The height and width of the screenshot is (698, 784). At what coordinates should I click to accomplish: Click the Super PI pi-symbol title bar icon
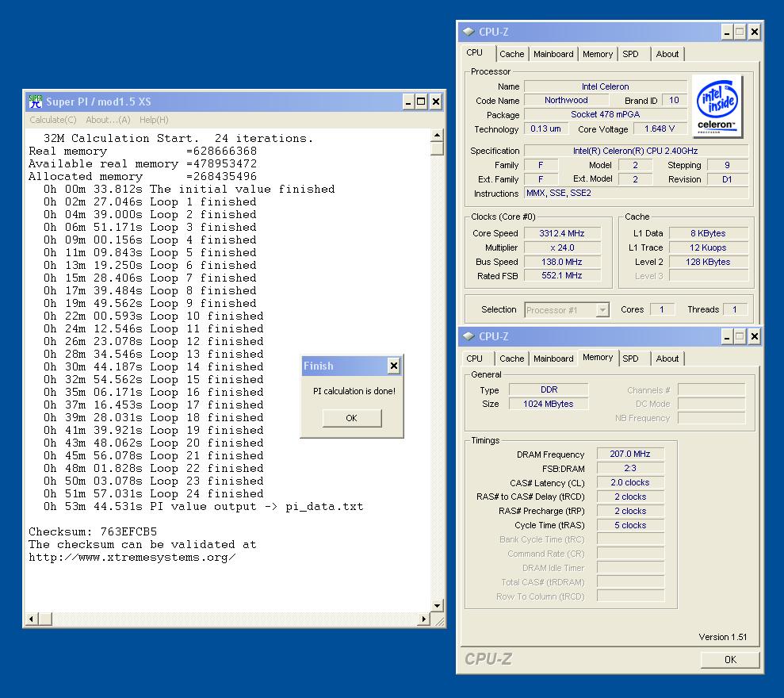pos(35,102)
